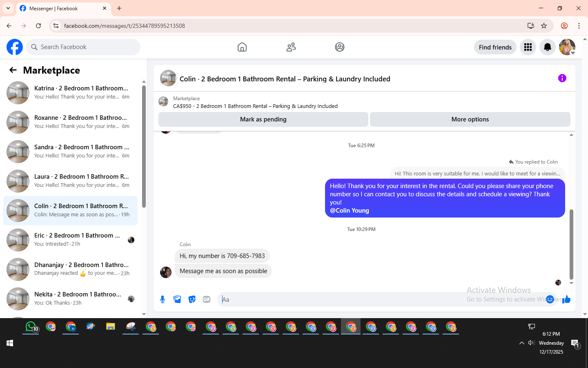This screenshot has height=368, width=588.
Task: Click the chat message area scrollbar
Action: click(x=571, y=244)
